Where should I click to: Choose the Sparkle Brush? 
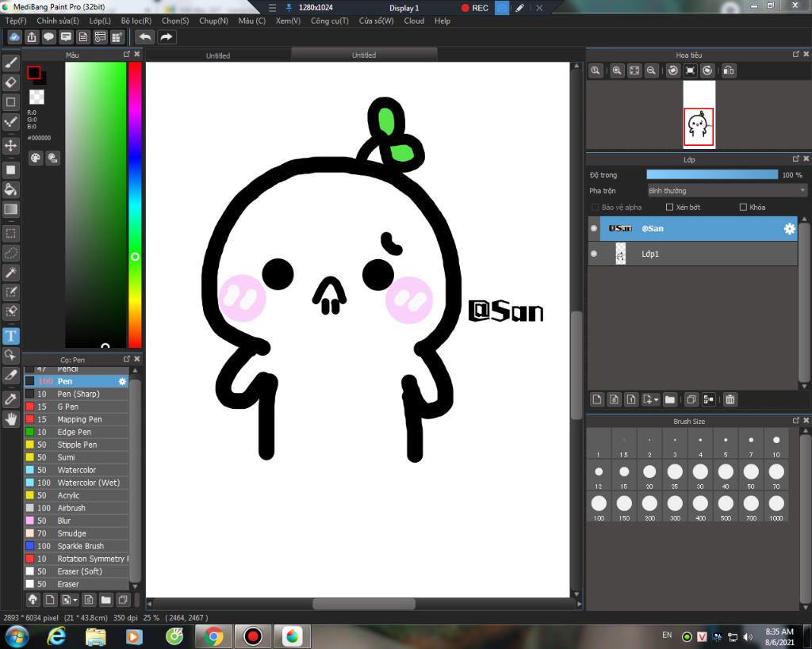pyautogui.click(x=76, y=546)
